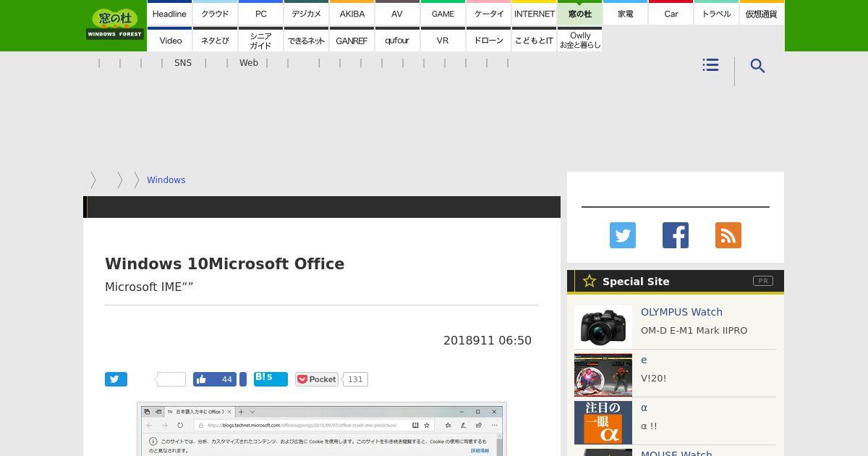The width and height of the screenshot is (868, 456).
Task: Open the デジカメ tab
Action: 306,13
